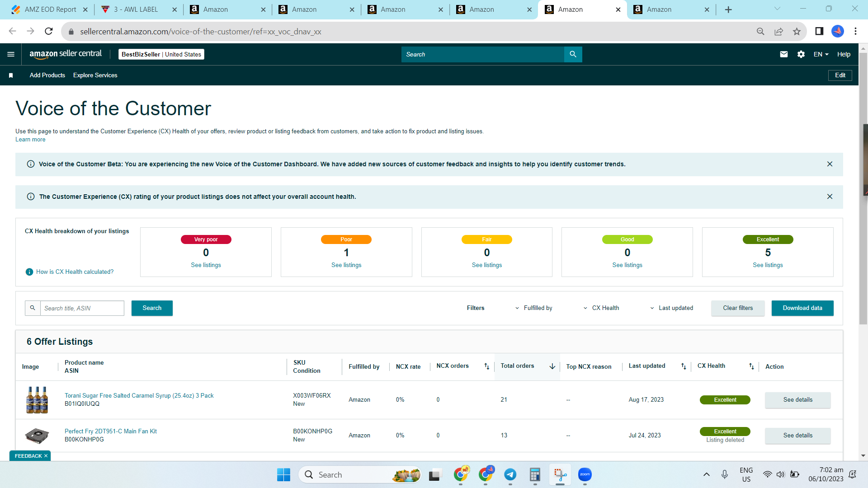Open the Chrome profile avatar
The width and height of the screenshot is (868, 488).
(x=838, y=31)
